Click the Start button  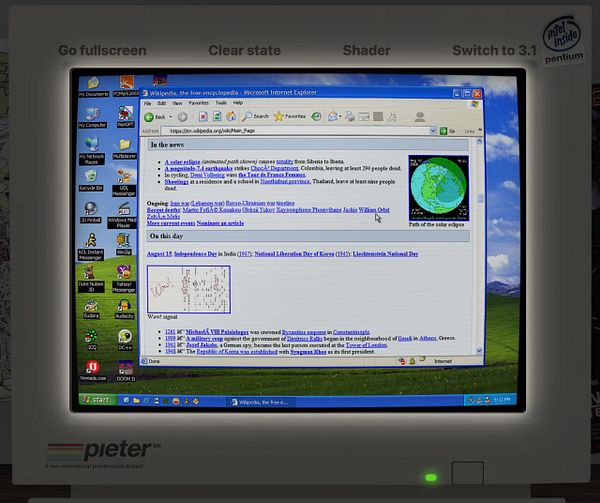click(x=97, y=400)
